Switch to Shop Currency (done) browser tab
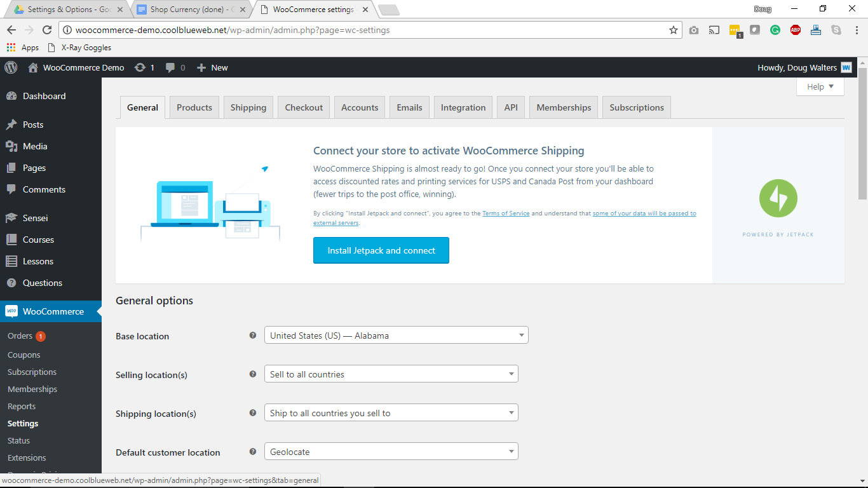 click(192, 10)
